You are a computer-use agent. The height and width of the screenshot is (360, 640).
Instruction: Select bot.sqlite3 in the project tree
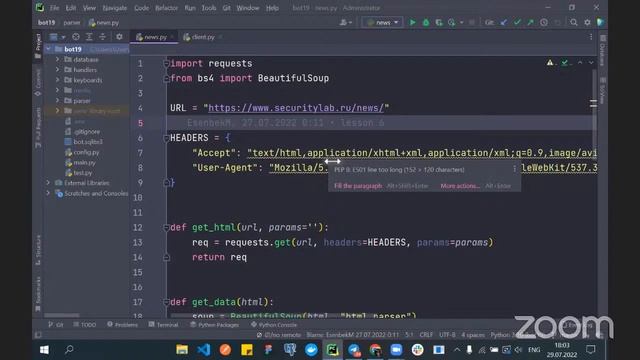tap(88, 142)
